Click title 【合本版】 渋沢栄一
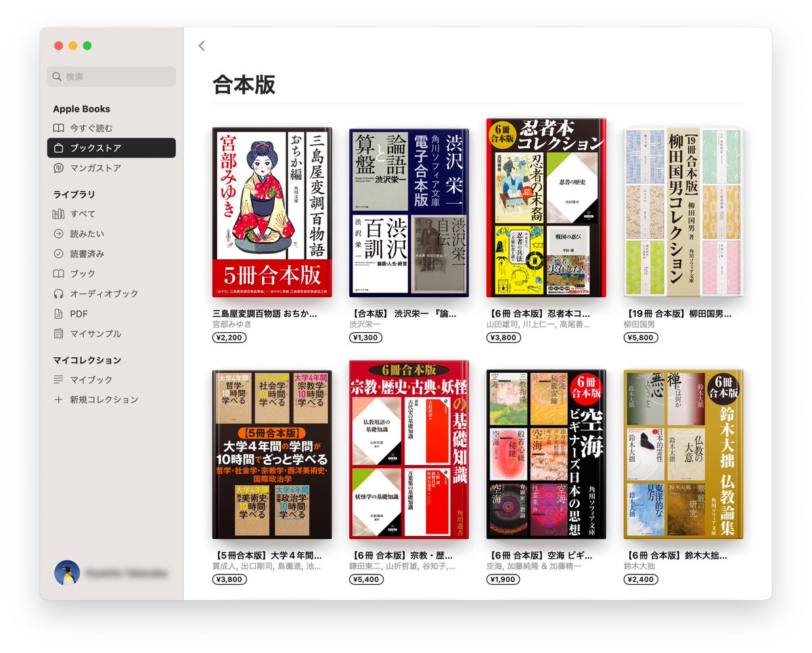The image size is (812, 653). pyautogui.click(x=403, y=314)
